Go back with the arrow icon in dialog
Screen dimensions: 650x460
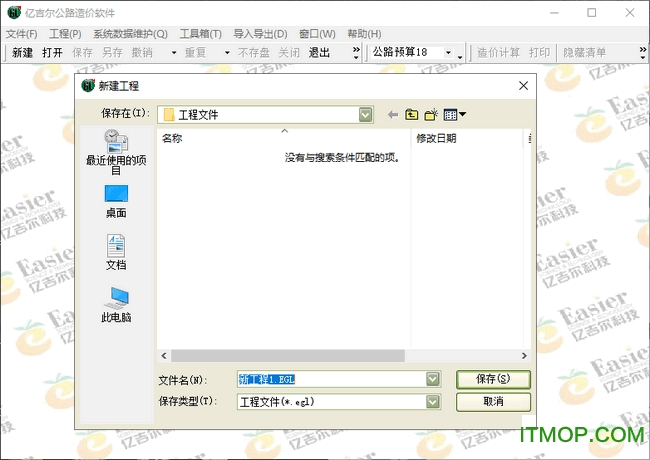coord(393,114)
